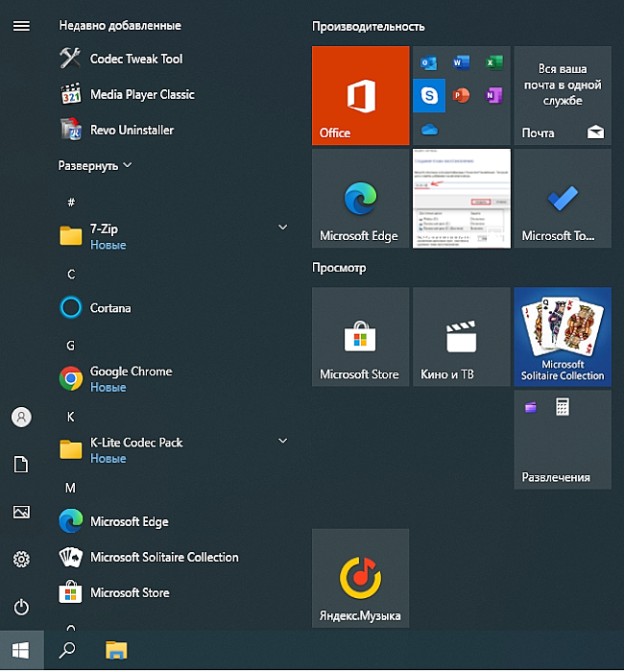This screenshot has height=672, width=624.
Task: Launch PowerPoint from the Office group tile
Action: point(461,95)
